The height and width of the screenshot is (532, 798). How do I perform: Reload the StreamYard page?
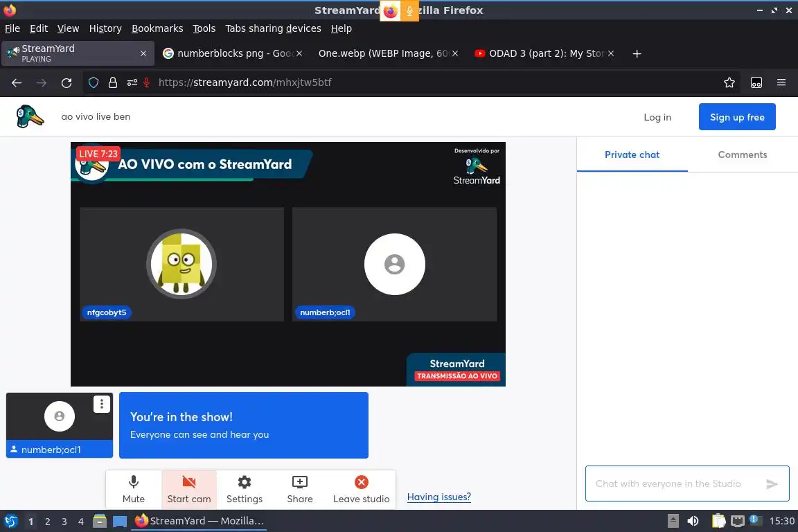click(66, 82)
